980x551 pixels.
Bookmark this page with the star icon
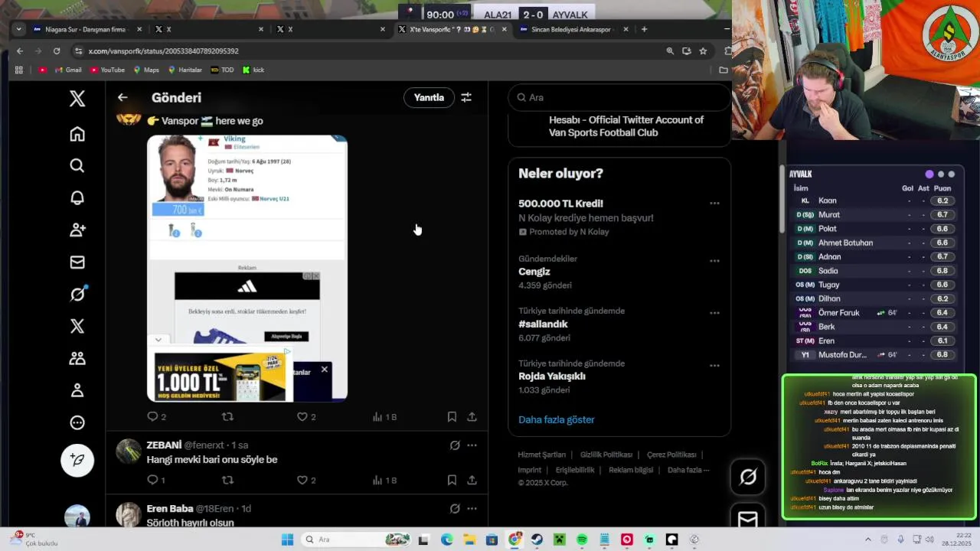point(703,51)
